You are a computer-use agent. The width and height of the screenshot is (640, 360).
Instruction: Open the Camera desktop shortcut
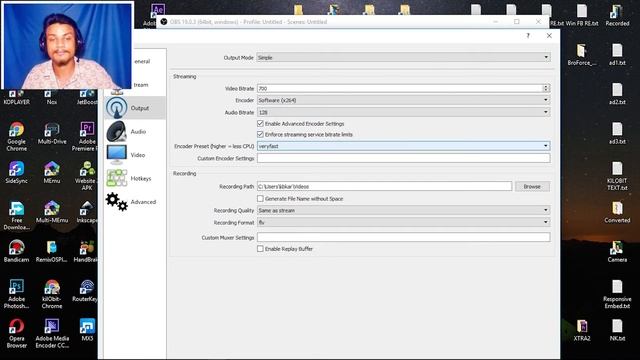click(x=617, y=251)
